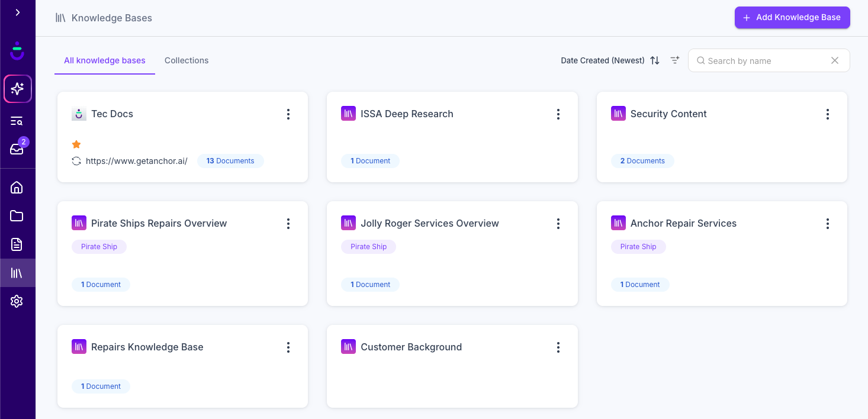Open Security Content three-dot menu
The image size is (868, 419).
[x=828, y=114]
